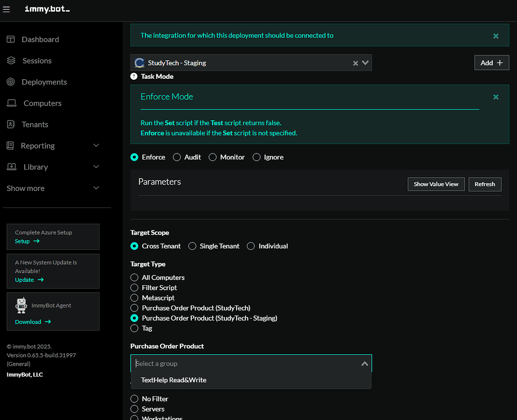The image size is (517, 420).
Task: Click the Download link for ImmyBot Agent
Action: [x=29, y=322]
